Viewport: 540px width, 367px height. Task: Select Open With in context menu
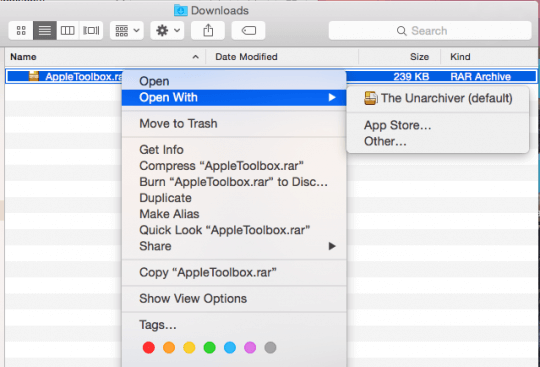coord(234,98)
